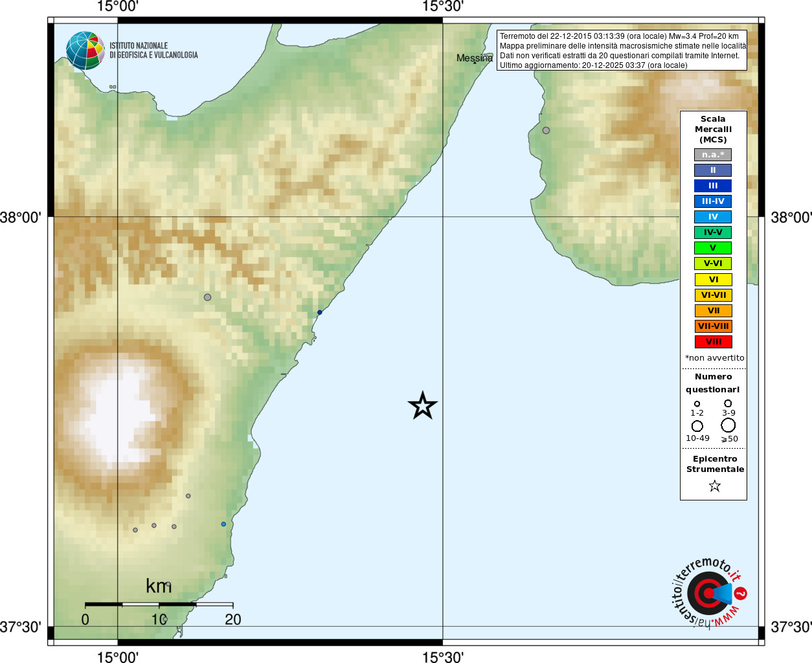The height and width of the screenshot is (663, 812).
Task: Select the VI-VII intensity legend swatch
Action: (713, 295)
